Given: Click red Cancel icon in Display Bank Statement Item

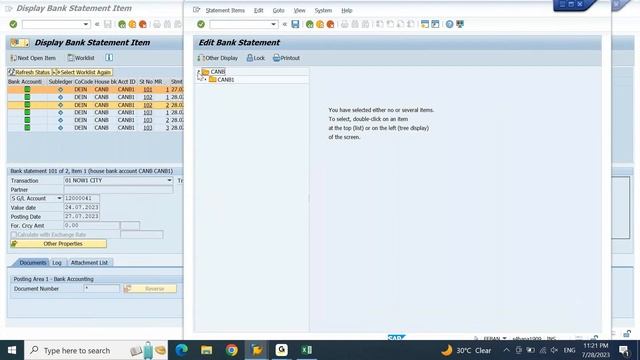Looking at the screenshot, I should point(142,24).
